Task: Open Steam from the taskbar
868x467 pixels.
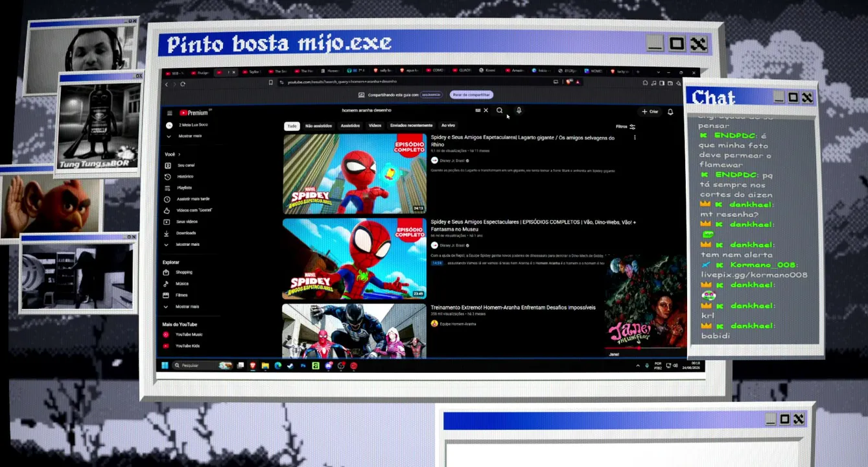Action: pyautogui.click(x=290, y=366)
